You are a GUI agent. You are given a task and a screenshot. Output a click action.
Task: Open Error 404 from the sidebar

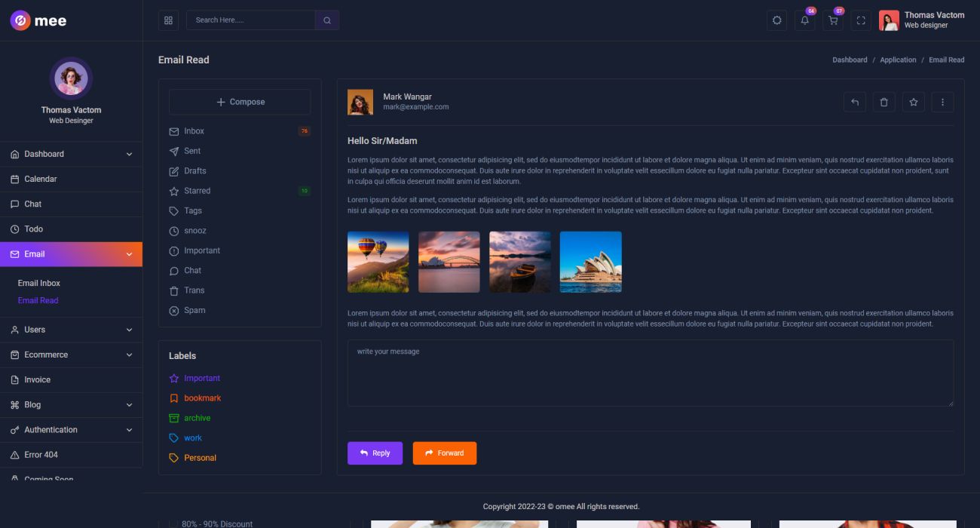point(71,455)
